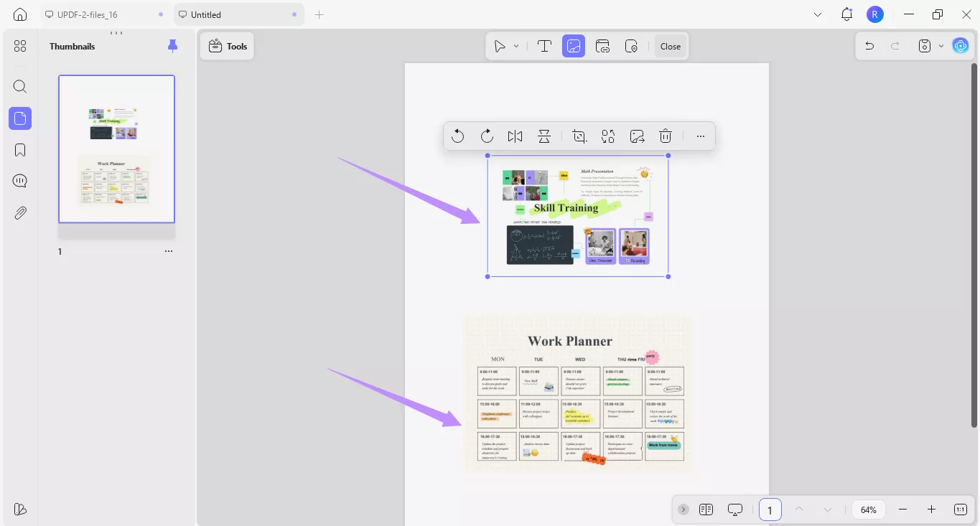The image size is (980, 526).
Task: Open the save options dropdown arrow
Action: 941,46
